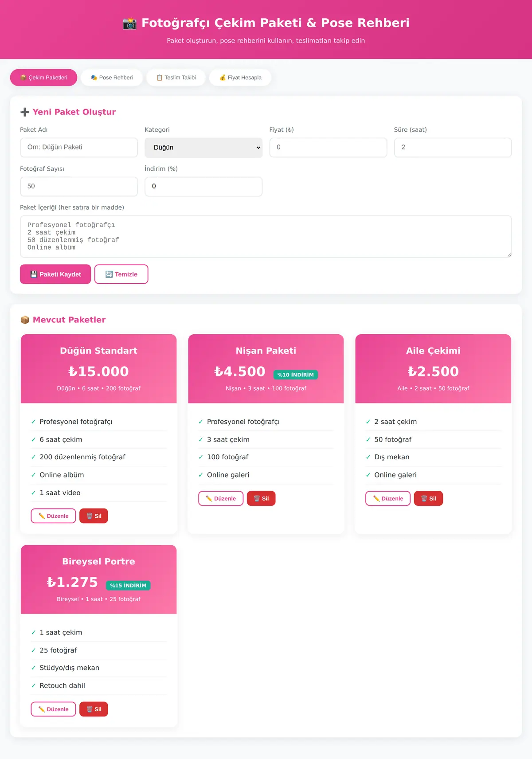Click the ₺15.000 price
The image size is (532, 759).
[98, 372]
